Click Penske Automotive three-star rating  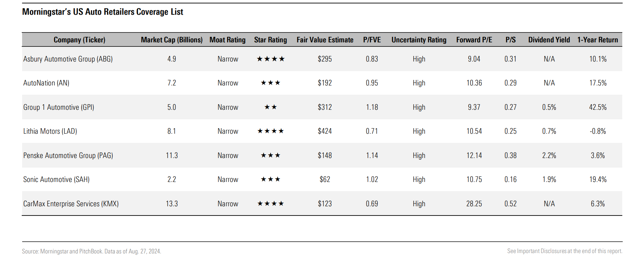[x=271, y=155]
